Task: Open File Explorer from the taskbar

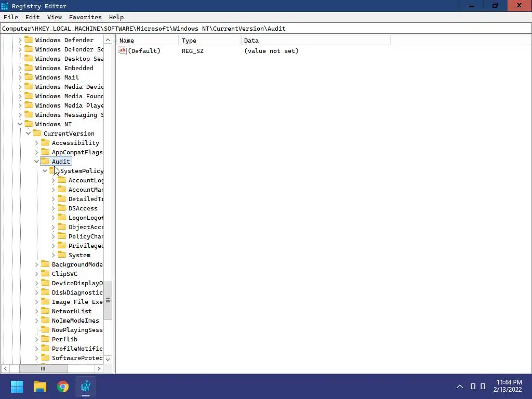Action: click(39, 387)
